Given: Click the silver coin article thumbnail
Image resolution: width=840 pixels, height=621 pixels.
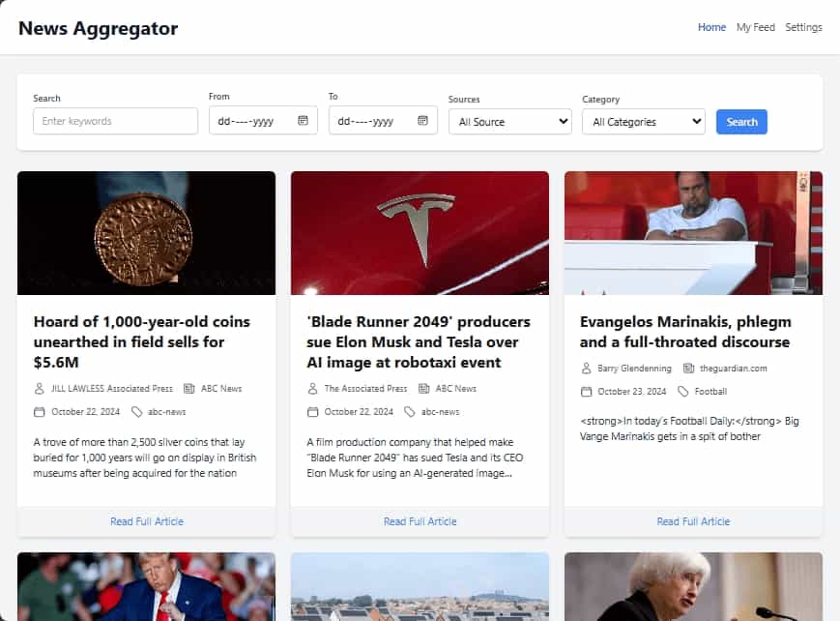Looking at the screenshot, I should pyautogui.click(x=147, y=233).
